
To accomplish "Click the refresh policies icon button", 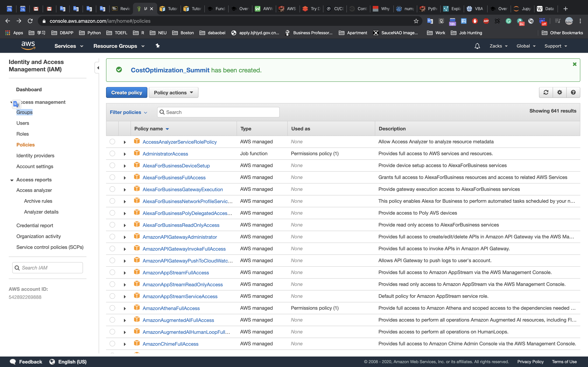I will (x=546, y=92).
